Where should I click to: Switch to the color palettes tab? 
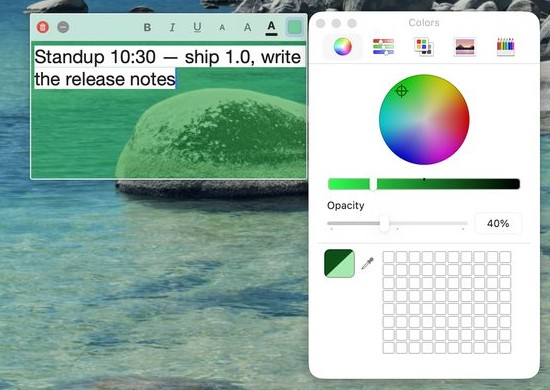(x=424, y=46)
